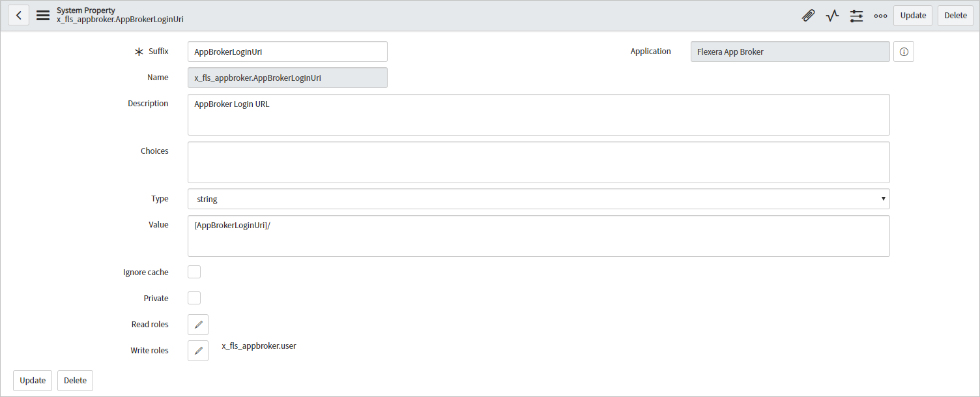Click the Description text area

[538, 115]
